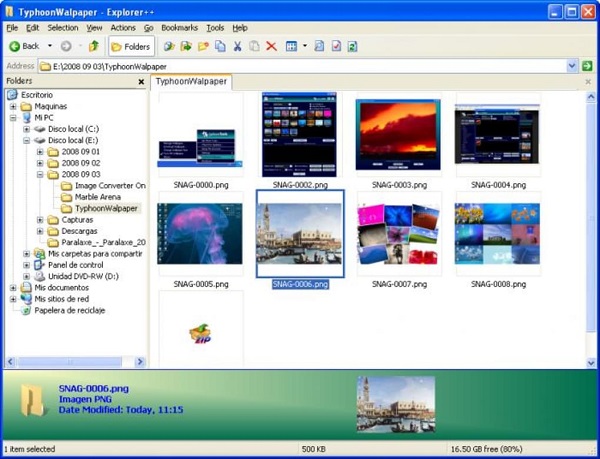Screen dimensions: 600x459
Task: Click the red Delete X icon
Action: click(x=271, y=46)
